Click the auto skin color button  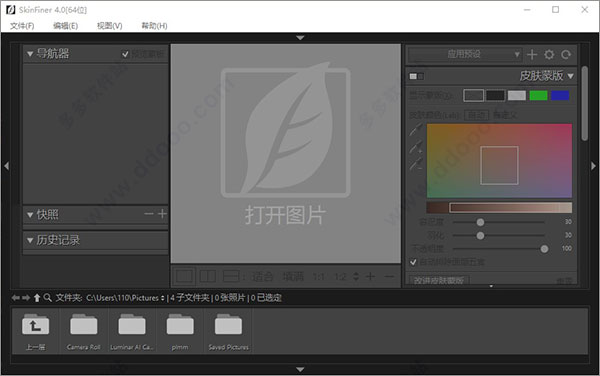pyautogui.click(x=476, y=115)
